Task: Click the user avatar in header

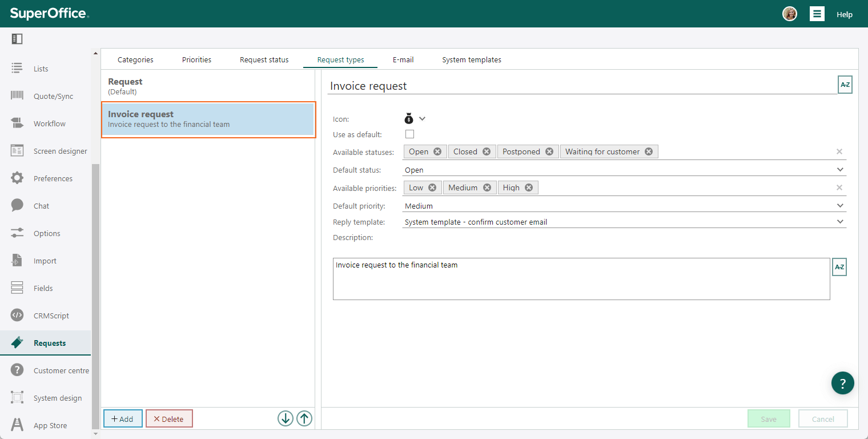Action: [x=790, y=14]
